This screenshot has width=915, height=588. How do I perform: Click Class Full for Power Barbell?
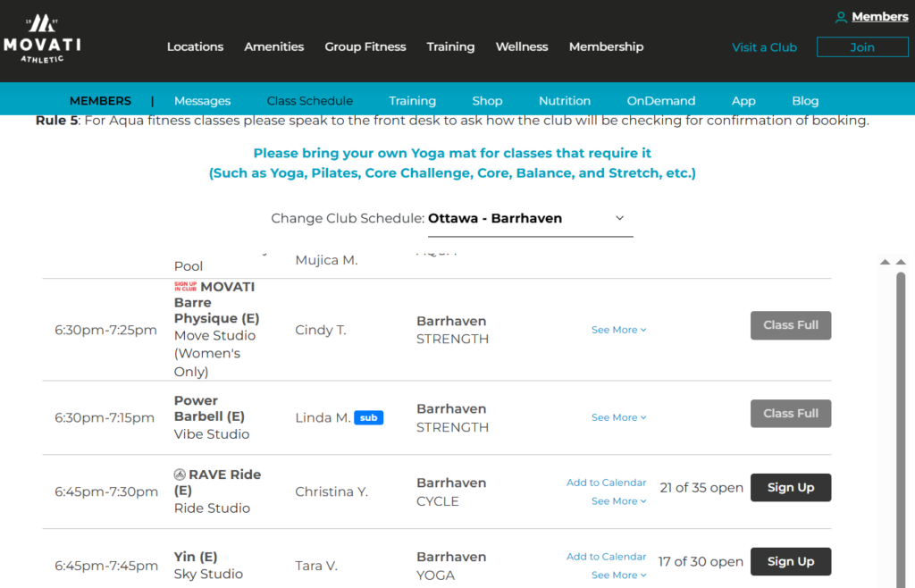(791, 414)
